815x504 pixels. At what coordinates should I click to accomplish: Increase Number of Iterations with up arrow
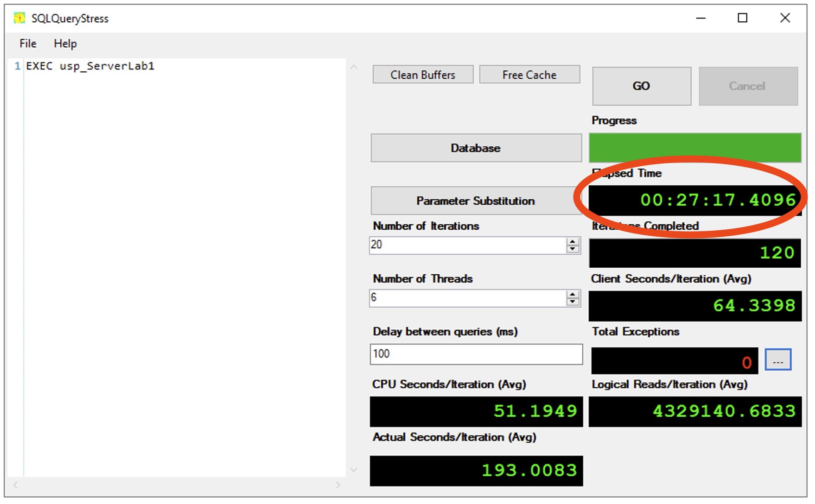point(573,241)
